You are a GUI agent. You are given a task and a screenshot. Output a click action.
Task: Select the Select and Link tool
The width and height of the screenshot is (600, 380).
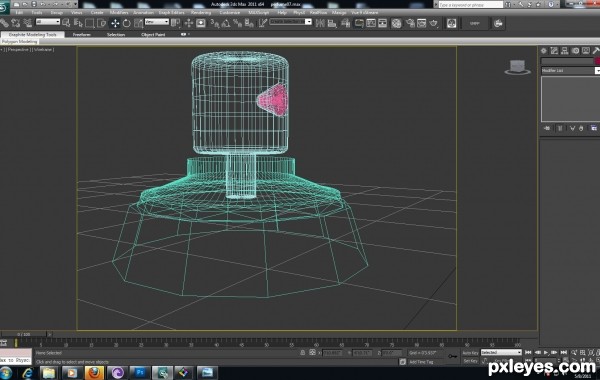[x=4, y=23]
